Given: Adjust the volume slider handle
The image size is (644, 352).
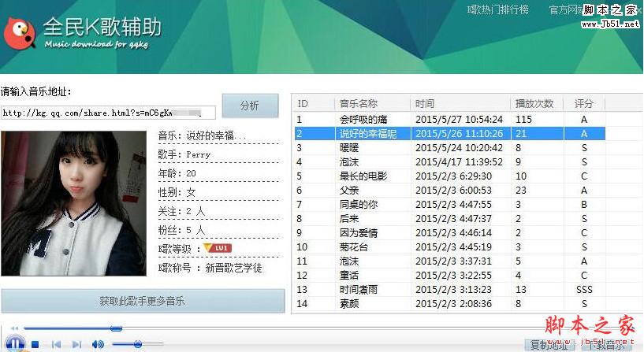Looking at the screenshot, I should click(x=138, y=344).
